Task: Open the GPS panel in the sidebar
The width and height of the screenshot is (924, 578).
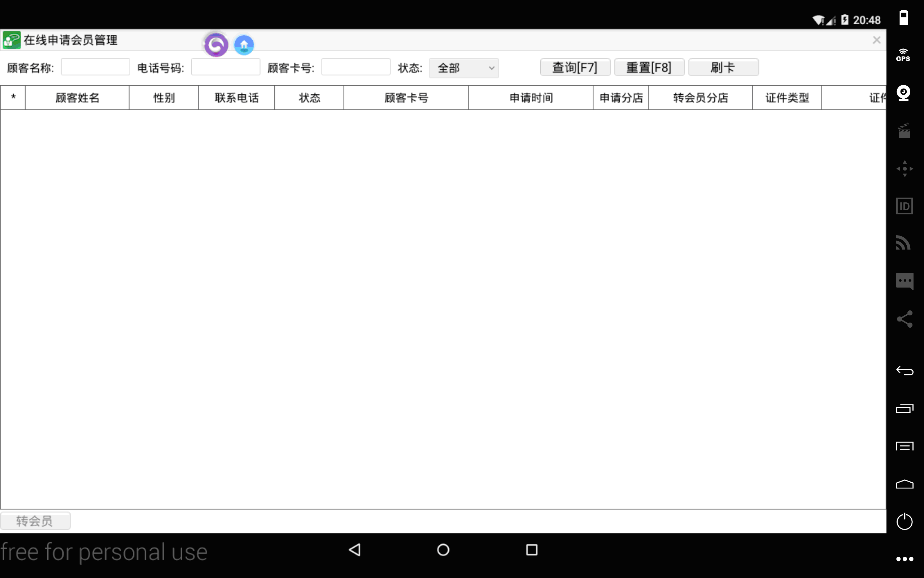Action: pyautogui.click(x=903, y=55)
